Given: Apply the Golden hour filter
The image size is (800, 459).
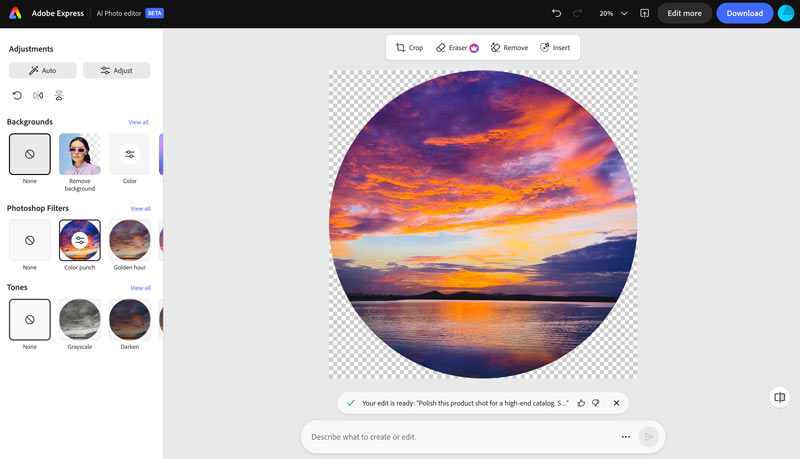Looking at the screenshot, I should point(130,240).
